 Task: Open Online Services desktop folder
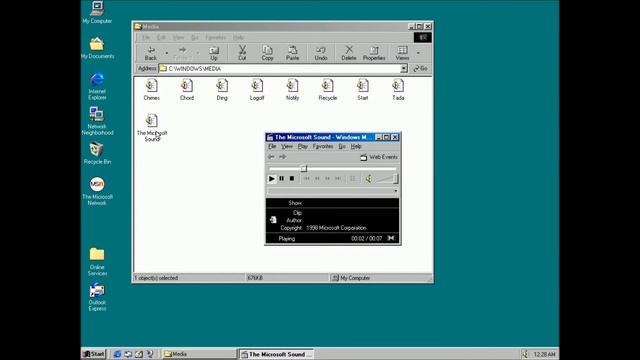pyautogui.click(x=97, y=262)
